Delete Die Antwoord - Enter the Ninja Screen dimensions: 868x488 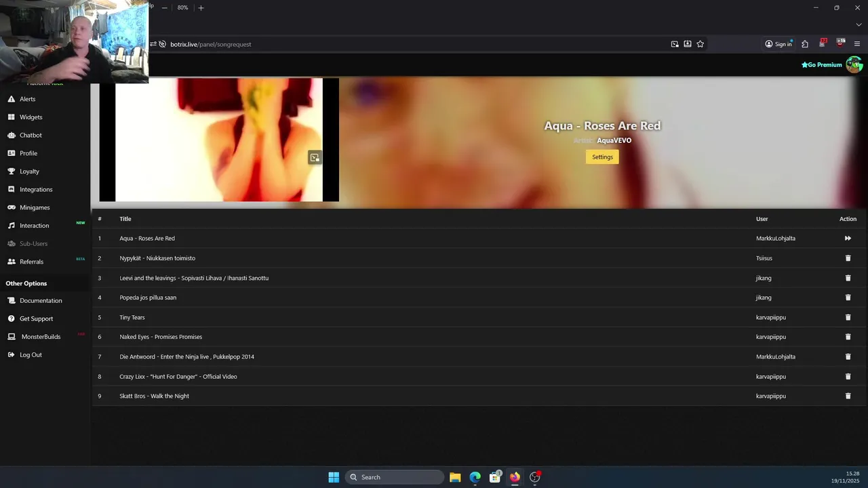pyautogui.click(x=848, y=357)
